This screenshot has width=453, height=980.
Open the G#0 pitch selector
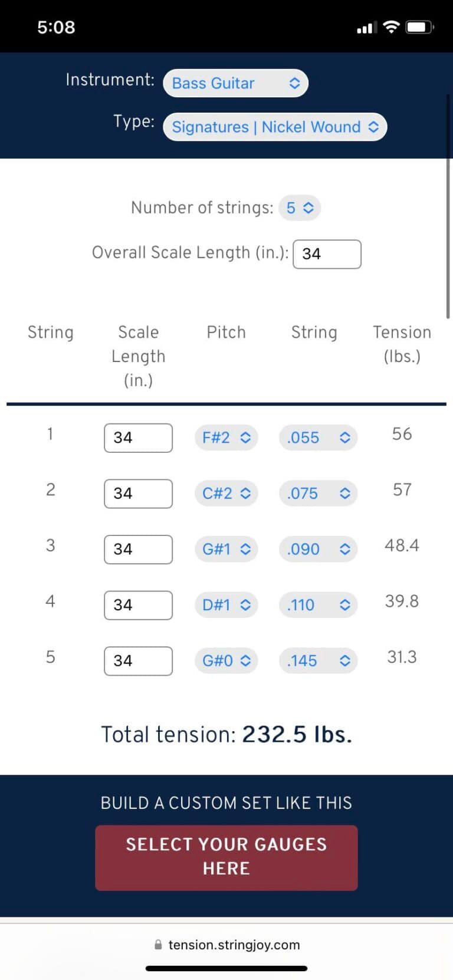point(226,660)
